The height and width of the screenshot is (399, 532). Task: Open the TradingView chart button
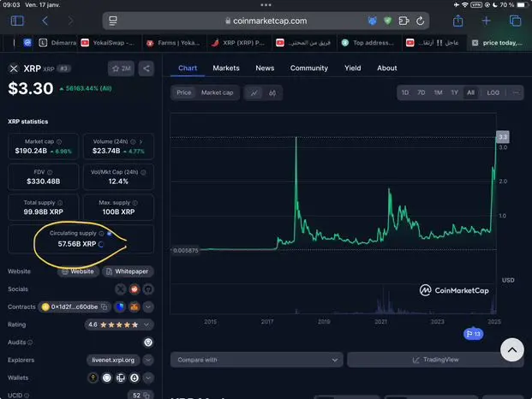[x=435, y=360]
